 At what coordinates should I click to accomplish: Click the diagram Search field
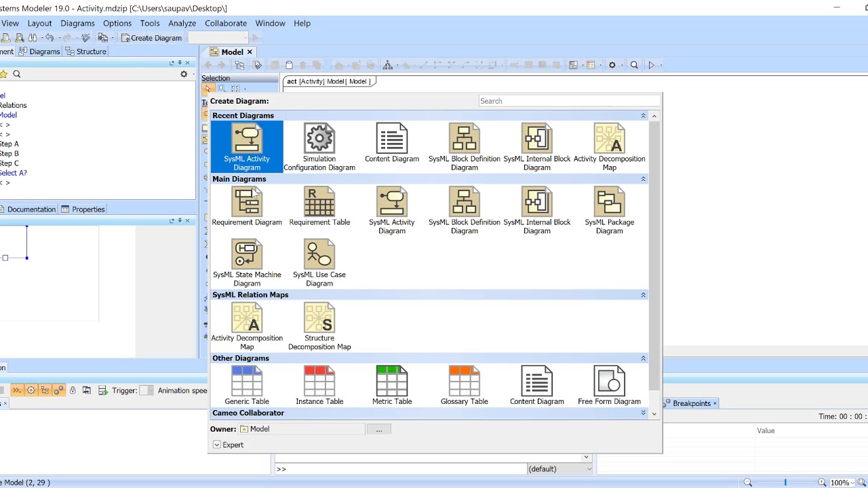(x=569, y=101)
